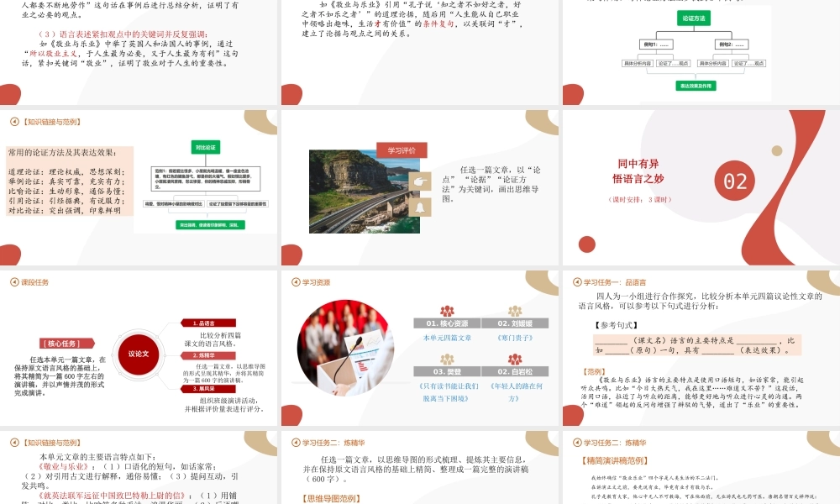Click the 例句2 box in the diagram

point(732,45)
